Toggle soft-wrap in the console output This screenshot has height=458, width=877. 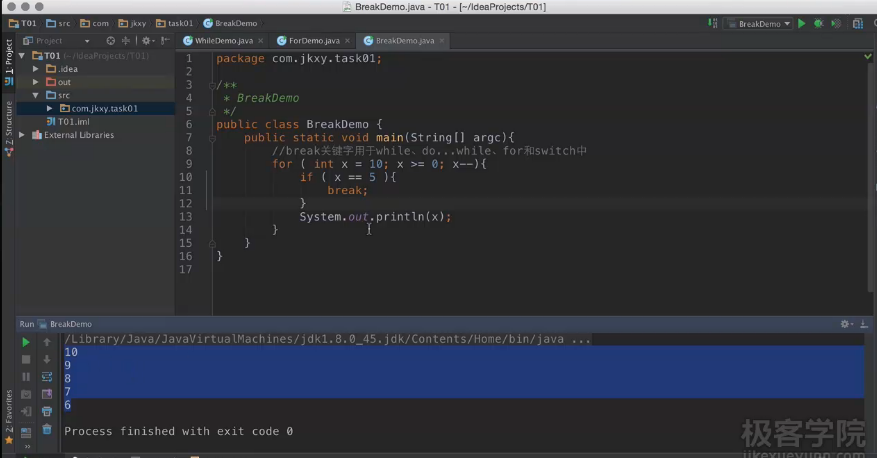tap(47, 377)
